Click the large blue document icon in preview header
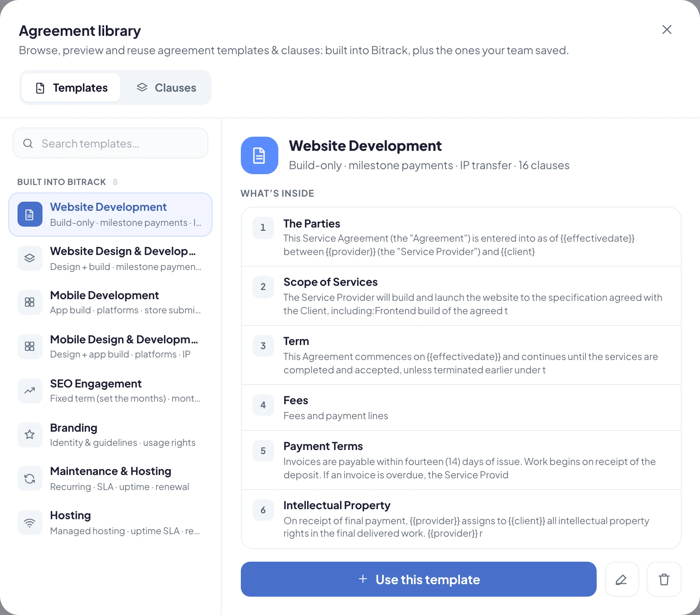This screenshot has width=700, height=615. pyautogui.click(x=260, y=155)
